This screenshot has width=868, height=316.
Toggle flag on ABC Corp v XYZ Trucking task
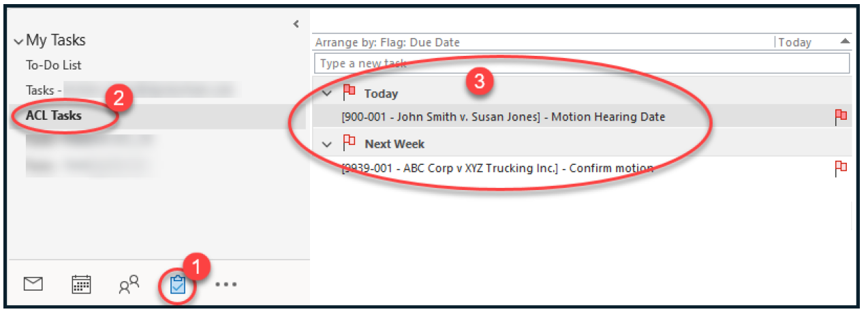coord(841,168)
